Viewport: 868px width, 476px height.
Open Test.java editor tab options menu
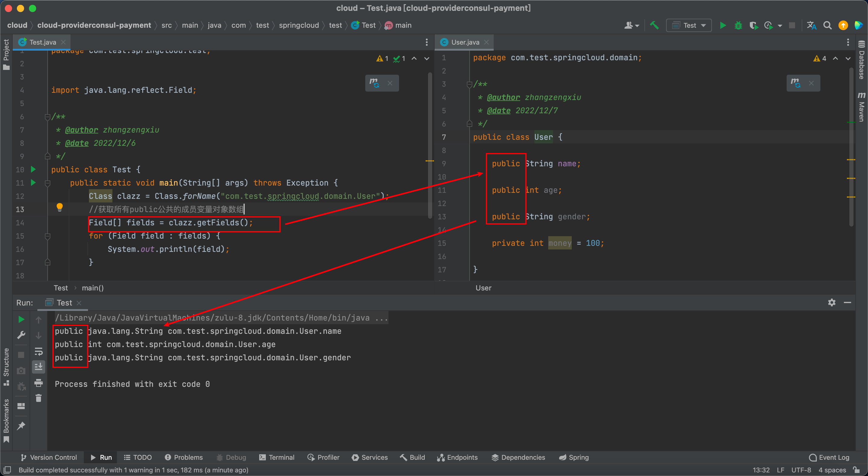[426, 42]
